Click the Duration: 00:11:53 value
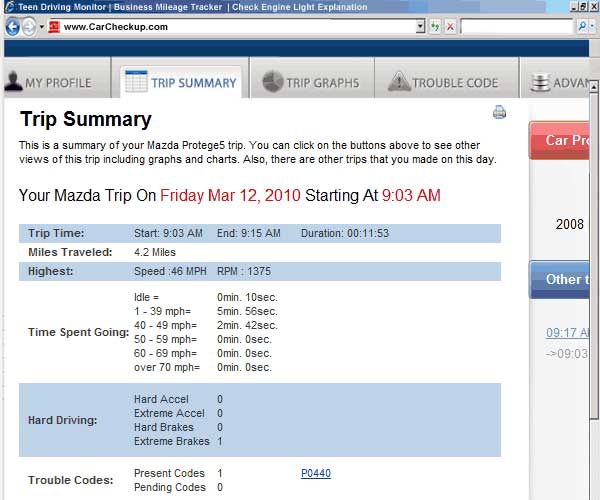The image size is (600, 500). (x=345, y=233)
